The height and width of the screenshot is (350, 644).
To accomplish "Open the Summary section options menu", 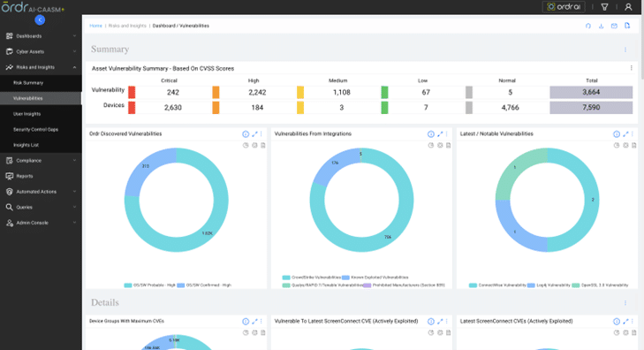I will click(625, 49).
